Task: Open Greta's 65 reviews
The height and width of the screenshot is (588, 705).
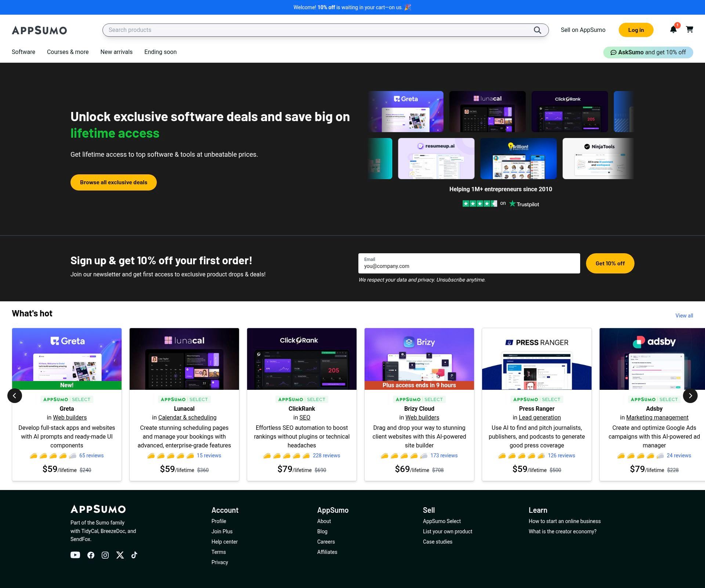Action: (x=91, y=455)
